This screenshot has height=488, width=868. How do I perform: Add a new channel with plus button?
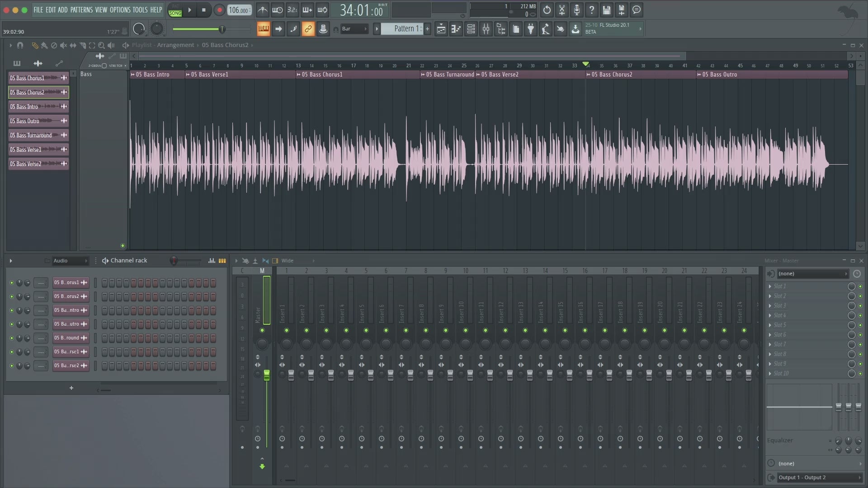pyautogui.click(x=71, y=388)
